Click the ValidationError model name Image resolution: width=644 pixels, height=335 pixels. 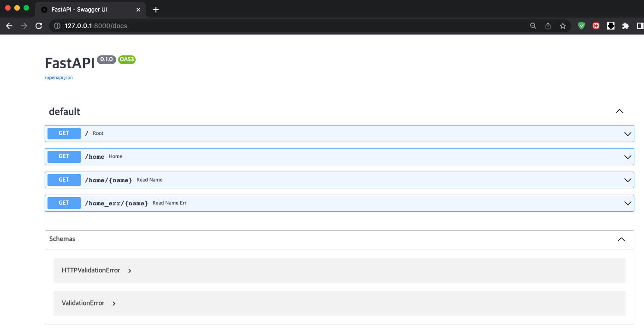83,303
